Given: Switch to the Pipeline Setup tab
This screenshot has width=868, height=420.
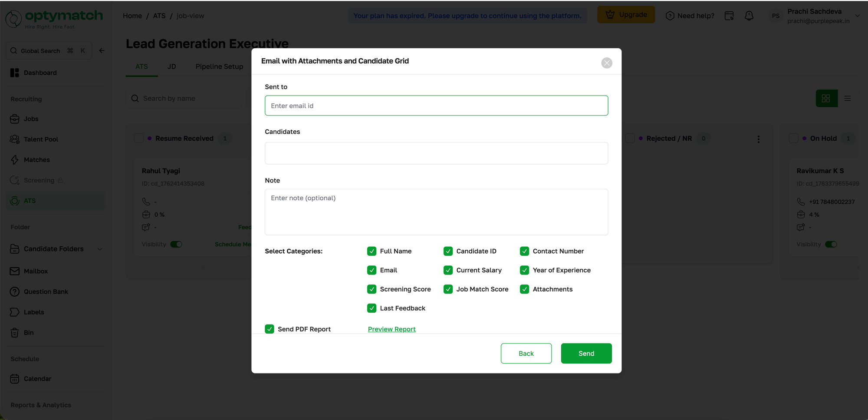Looking at the screenshot, I should (219, 66).
